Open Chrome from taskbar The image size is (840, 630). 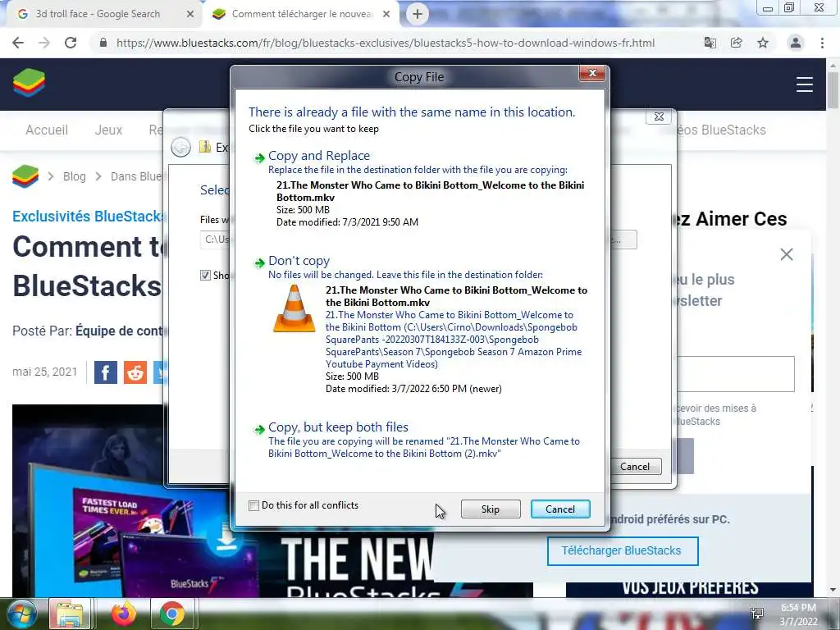(x=172, y=614)
